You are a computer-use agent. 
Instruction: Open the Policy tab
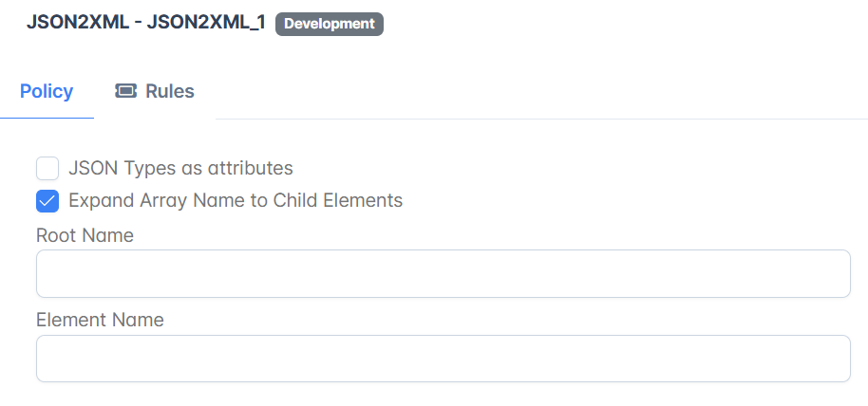point(47,91)
